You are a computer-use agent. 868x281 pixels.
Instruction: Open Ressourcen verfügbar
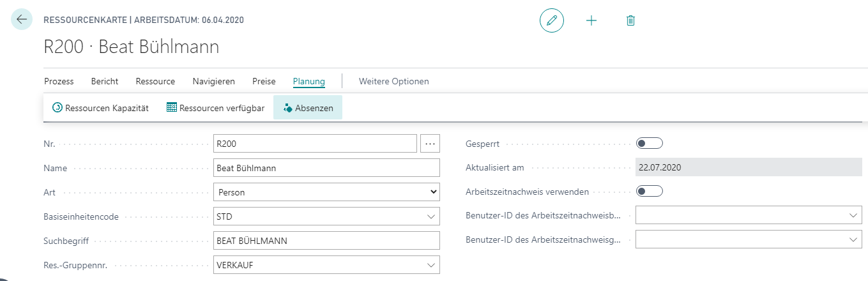click(215, 108)
